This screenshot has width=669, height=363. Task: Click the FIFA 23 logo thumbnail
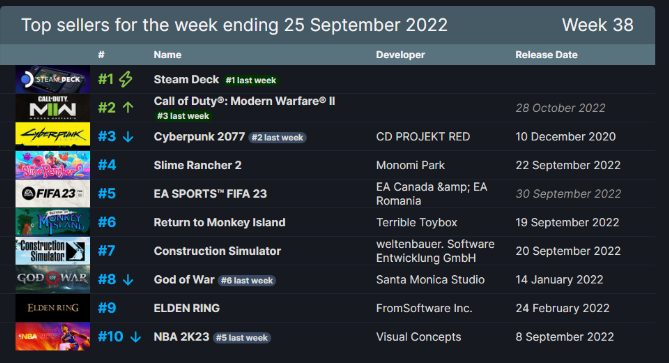point(52,194)
